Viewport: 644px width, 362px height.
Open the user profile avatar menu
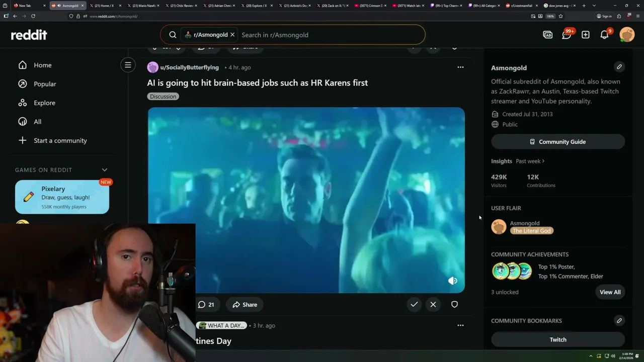(627, 35)
